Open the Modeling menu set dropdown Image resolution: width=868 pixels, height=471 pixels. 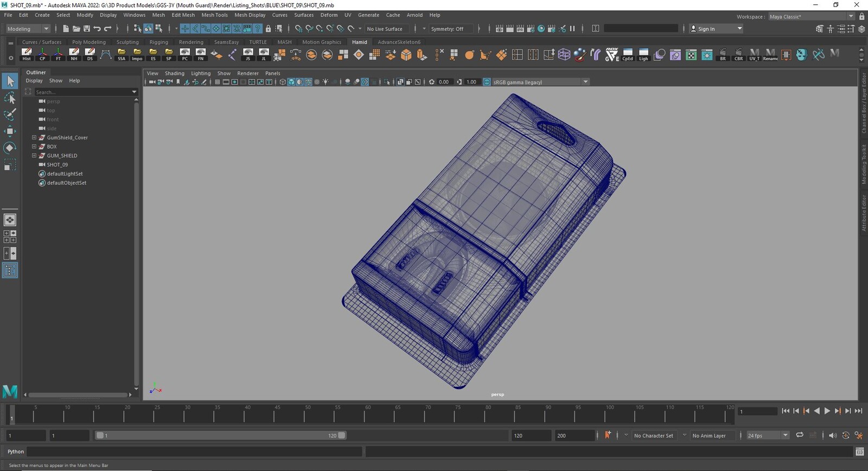coord(27,29)
